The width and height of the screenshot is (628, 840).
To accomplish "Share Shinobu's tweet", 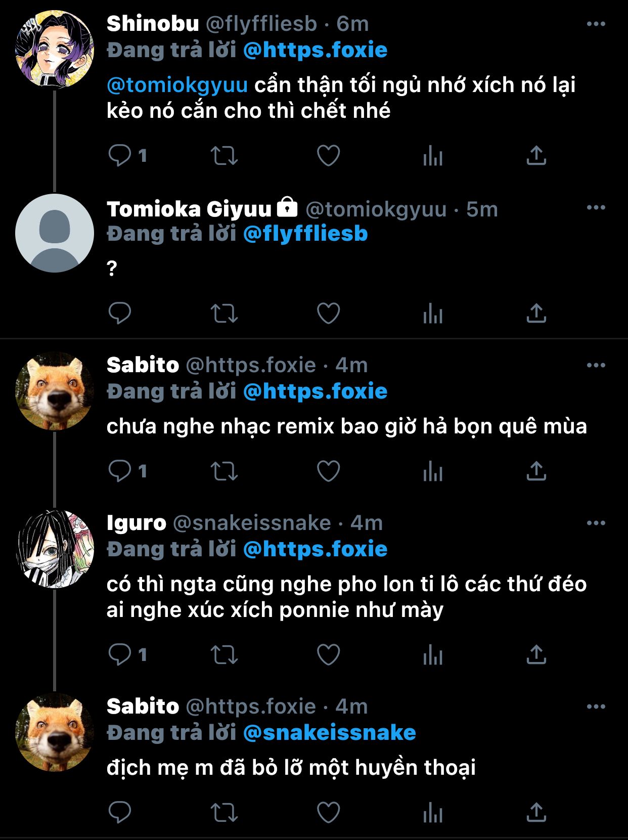I will coord(536,155).
